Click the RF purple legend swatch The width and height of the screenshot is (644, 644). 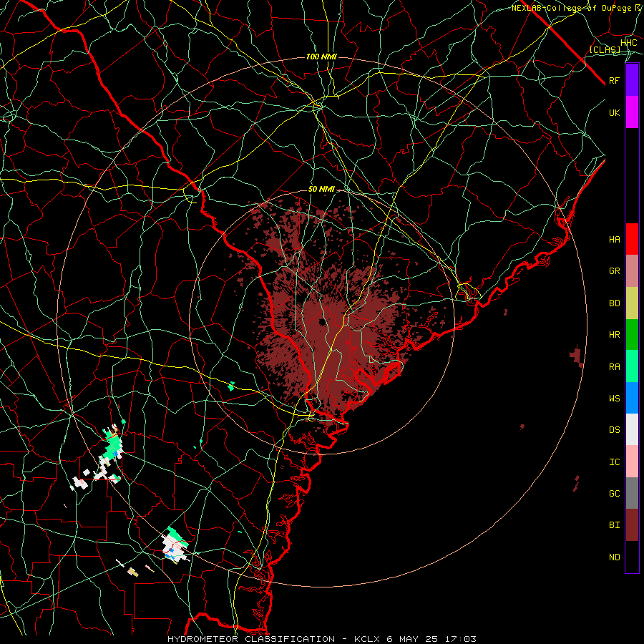click(x=632, y=80)
